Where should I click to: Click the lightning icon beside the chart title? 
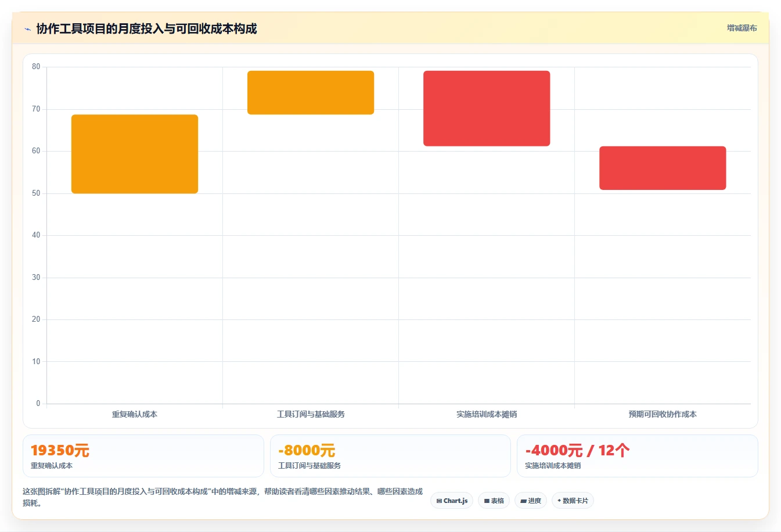pos(27,29)
